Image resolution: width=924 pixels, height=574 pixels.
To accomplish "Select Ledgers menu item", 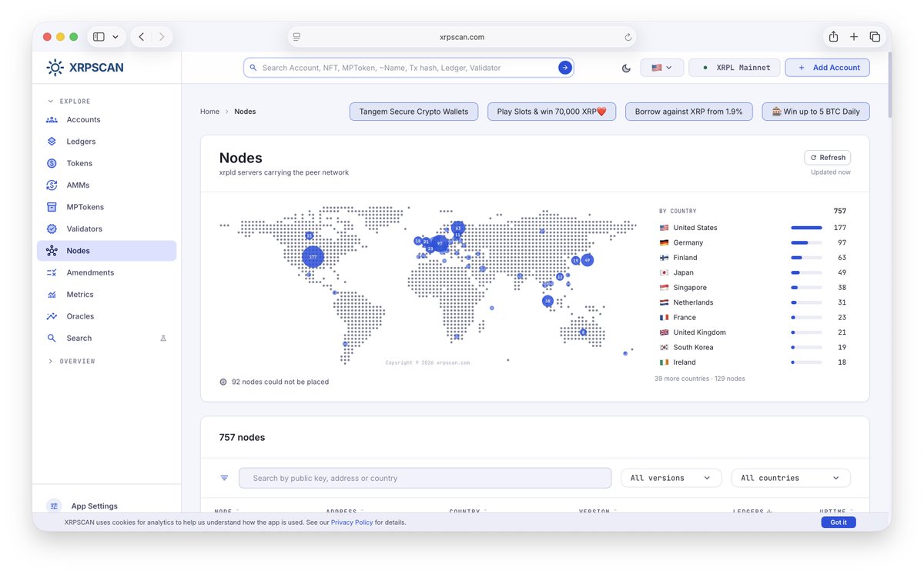I will point(106,142).
